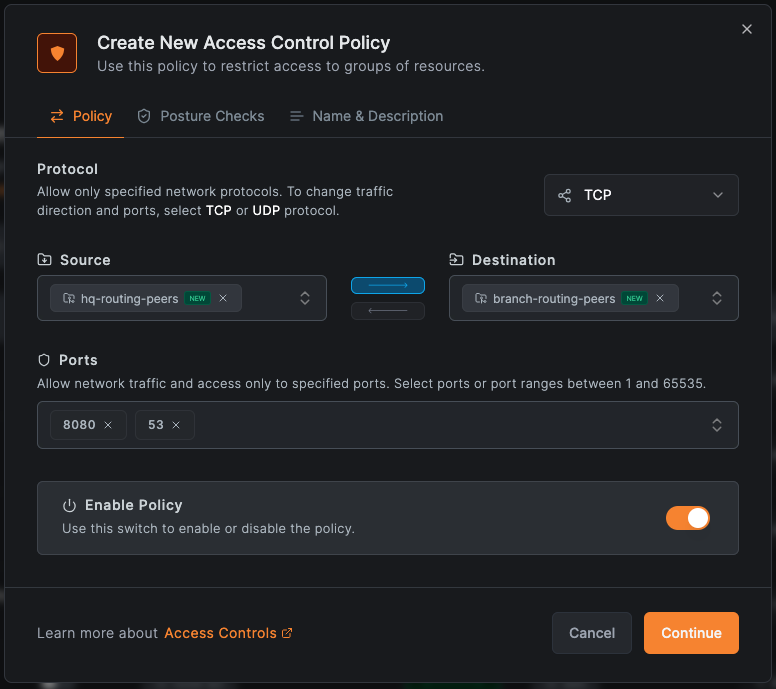The height and width of the screenshot is (689, 776).
Task: Toggle the Enable Policy switch off
Action: click(688, 517)
